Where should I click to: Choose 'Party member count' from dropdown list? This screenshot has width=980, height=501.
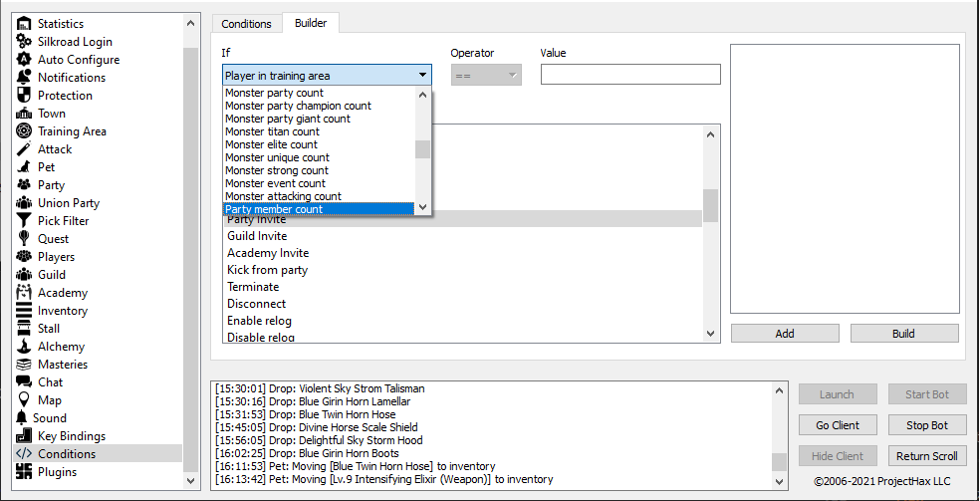point(318,209)
